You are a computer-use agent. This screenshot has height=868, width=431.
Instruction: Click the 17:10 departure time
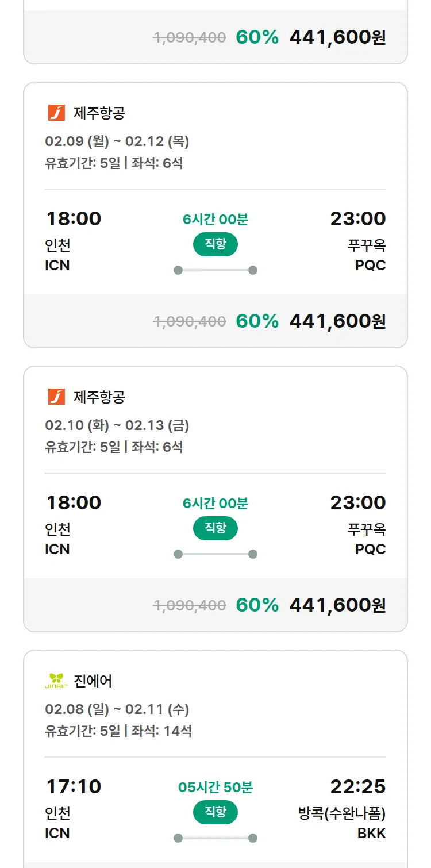click(74, 786)
